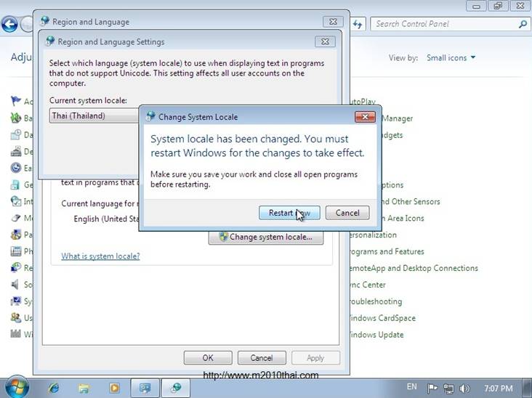This screenshot has height=398, width=532.
Task: Open the What is system locale link
Action: tap(100, 256)
